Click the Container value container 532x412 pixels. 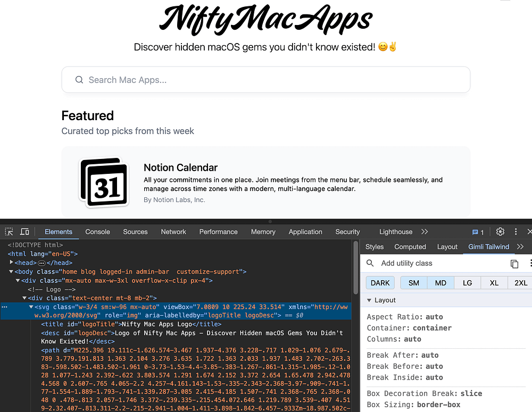coord(431,328)
